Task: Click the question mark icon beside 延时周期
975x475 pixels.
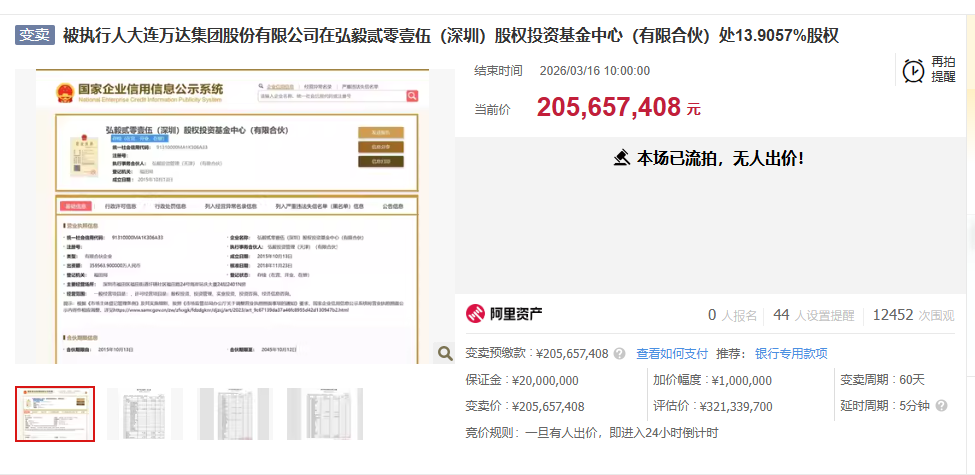Action: pos(942,406)
